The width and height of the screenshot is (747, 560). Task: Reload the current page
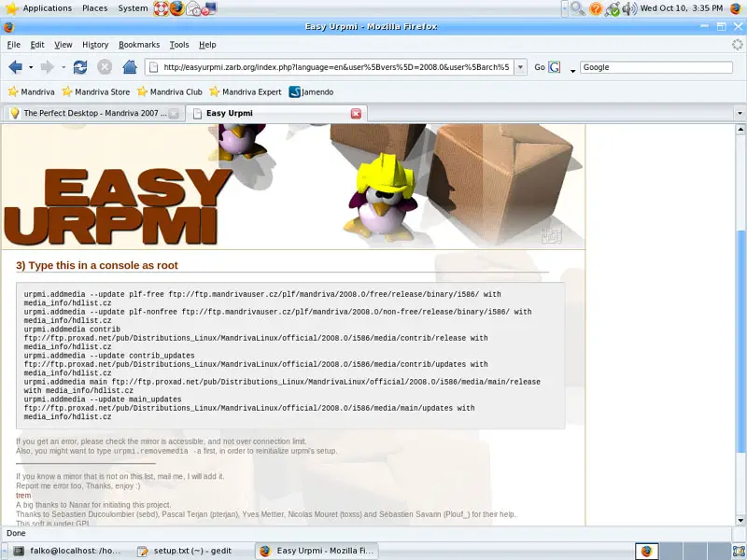click(80, 67)
